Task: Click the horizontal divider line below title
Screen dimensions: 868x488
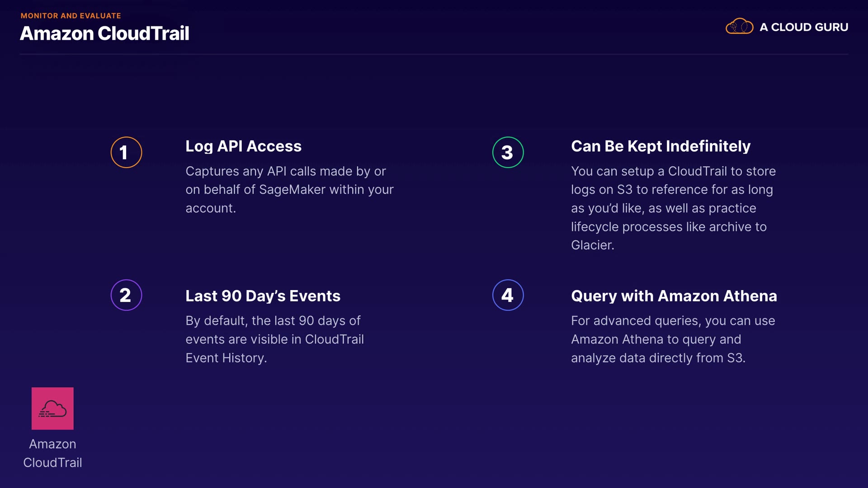Action: 434,54
